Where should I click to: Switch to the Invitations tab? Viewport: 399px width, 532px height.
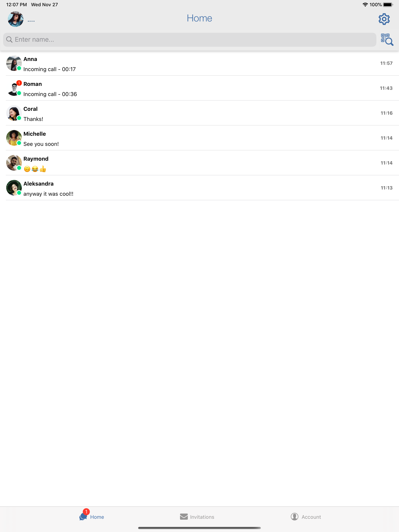coord(197,517)
